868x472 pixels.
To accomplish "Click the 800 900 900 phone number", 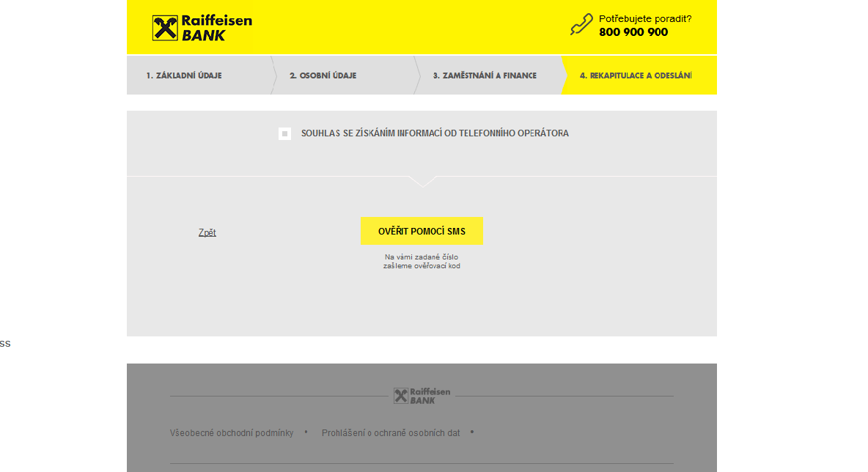I will (633, 32).
